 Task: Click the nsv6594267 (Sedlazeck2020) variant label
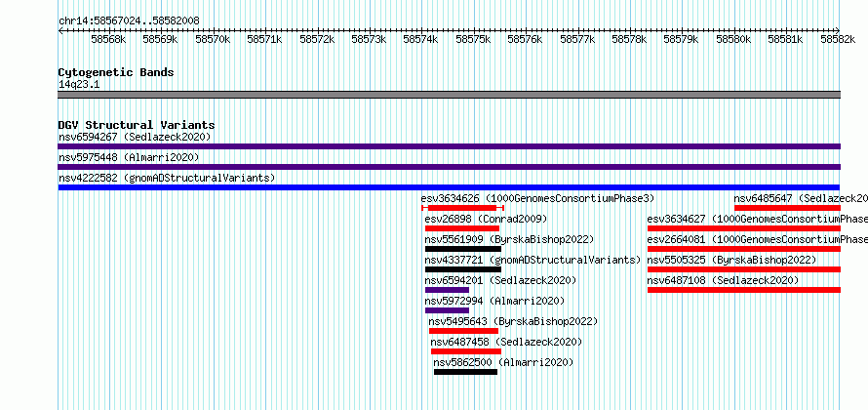(135, 137)
